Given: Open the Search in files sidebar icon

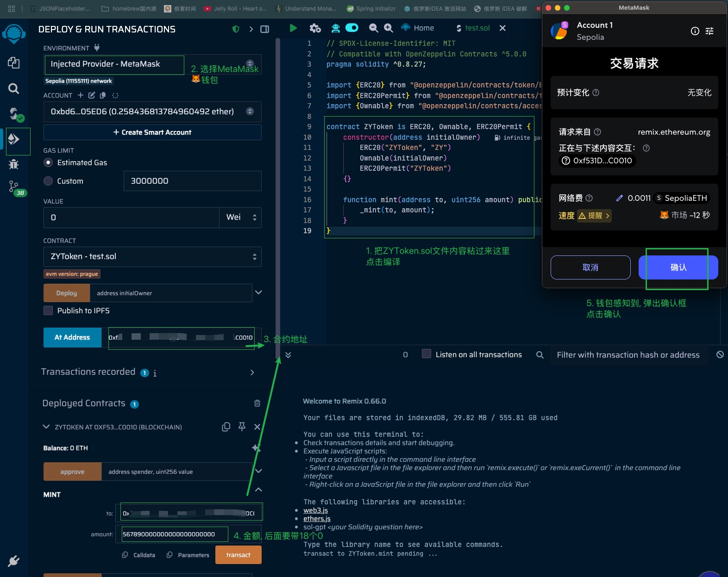Looking at the screenshot, I should coord(14,88).
